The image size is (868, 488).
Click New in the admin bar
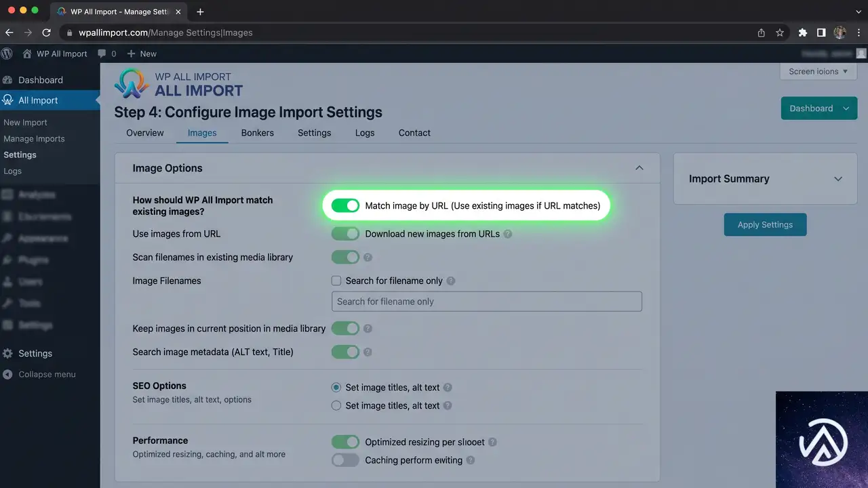coord(149,54)
